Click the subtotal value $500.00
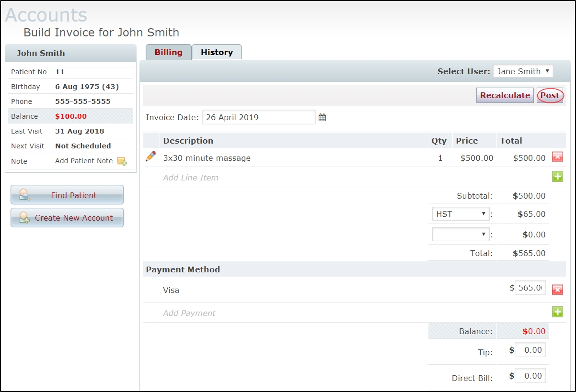The image size is (576, 392). tap(529, 195)
